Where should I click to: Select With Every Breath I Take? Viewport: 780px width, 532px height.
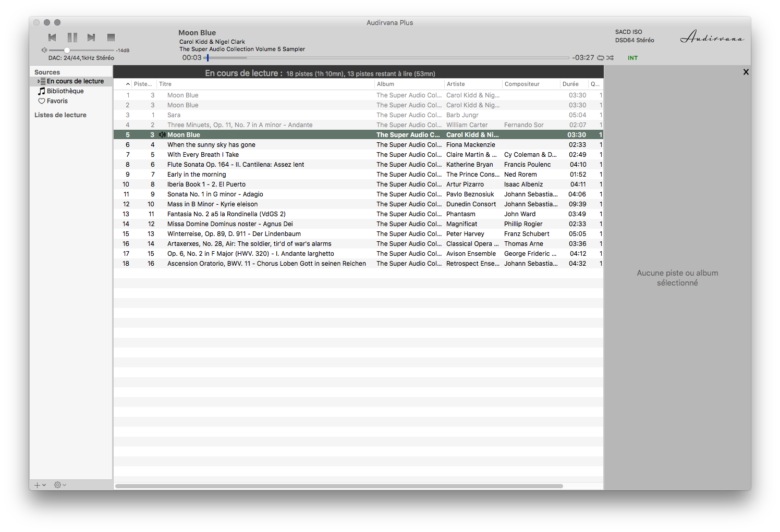[358, 155]
